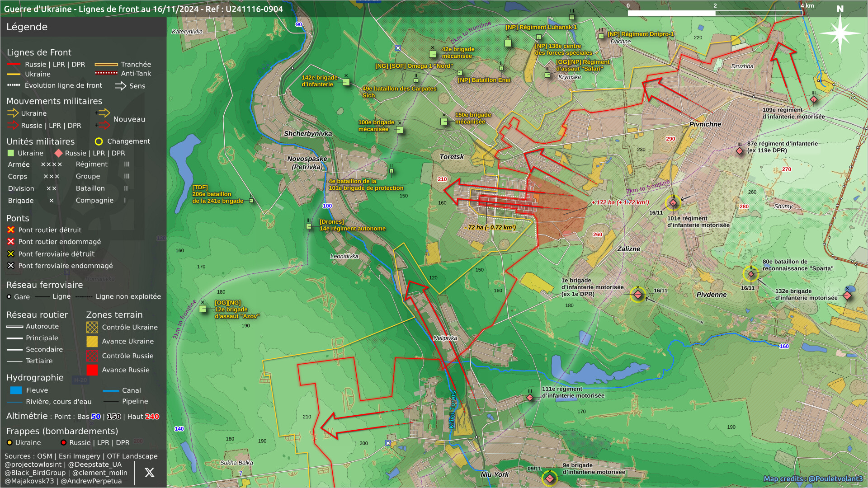Viewport: 868px width, 488px height.
Task: Click the Avance Russie red swatch
Action: tap(92, 370)
